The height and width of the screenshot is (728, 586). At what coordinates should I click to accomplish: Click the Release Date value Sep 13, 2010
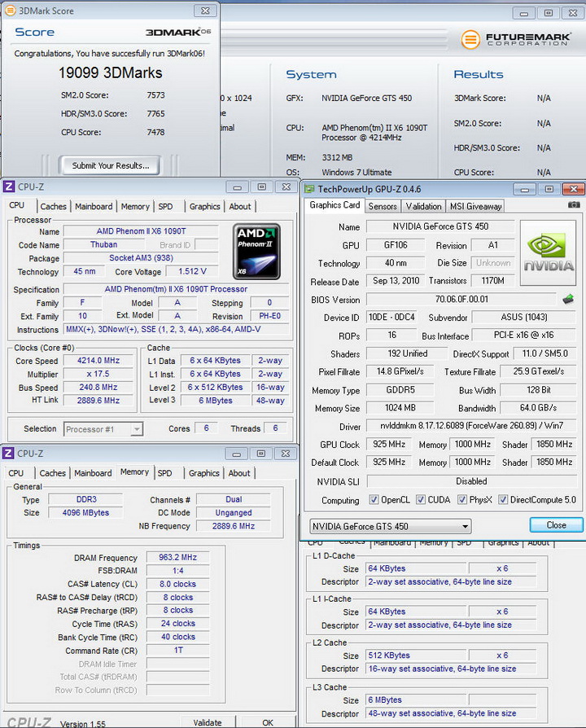point(396,281)
